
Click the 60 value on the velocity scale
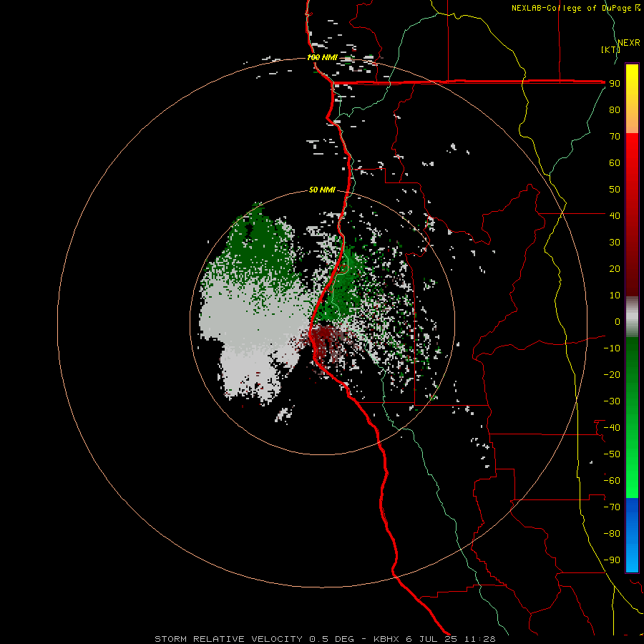[615, 162]
